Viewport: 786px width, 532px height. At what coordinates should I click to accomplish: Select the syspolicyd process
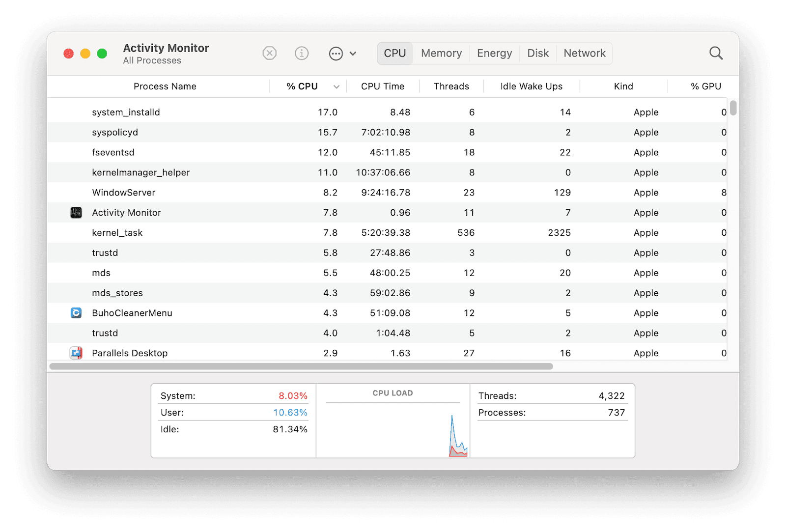[387, 133]
